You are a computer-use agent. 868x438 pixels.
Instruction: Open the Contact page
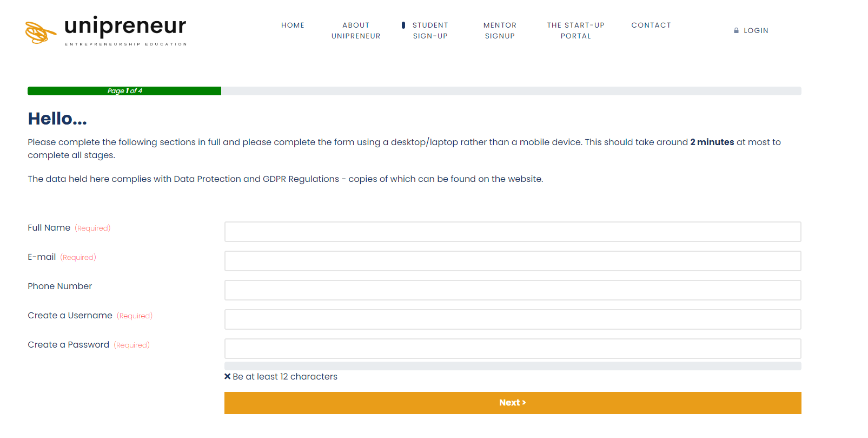(651, 25)
